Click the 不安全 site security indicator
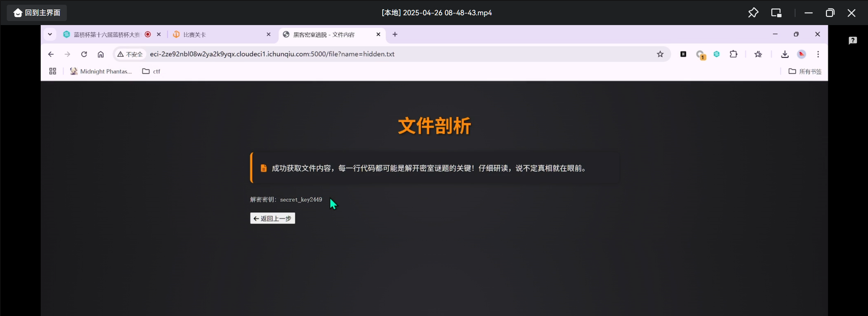 (x=130, y=54)
